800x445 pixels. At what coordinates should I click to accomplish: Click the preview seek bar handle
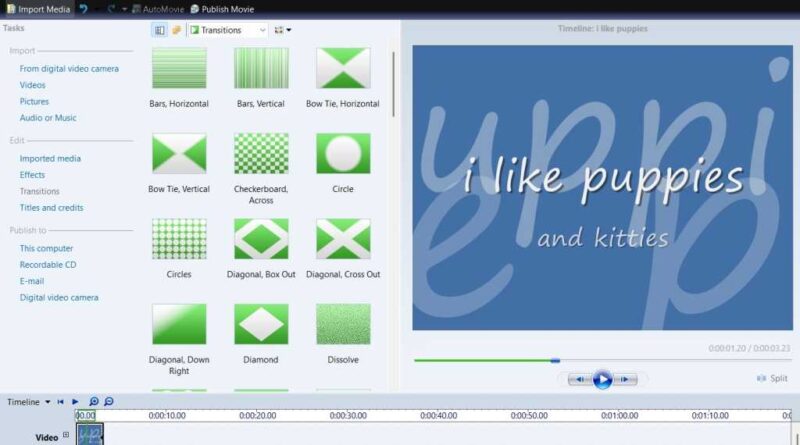point(555,361)
